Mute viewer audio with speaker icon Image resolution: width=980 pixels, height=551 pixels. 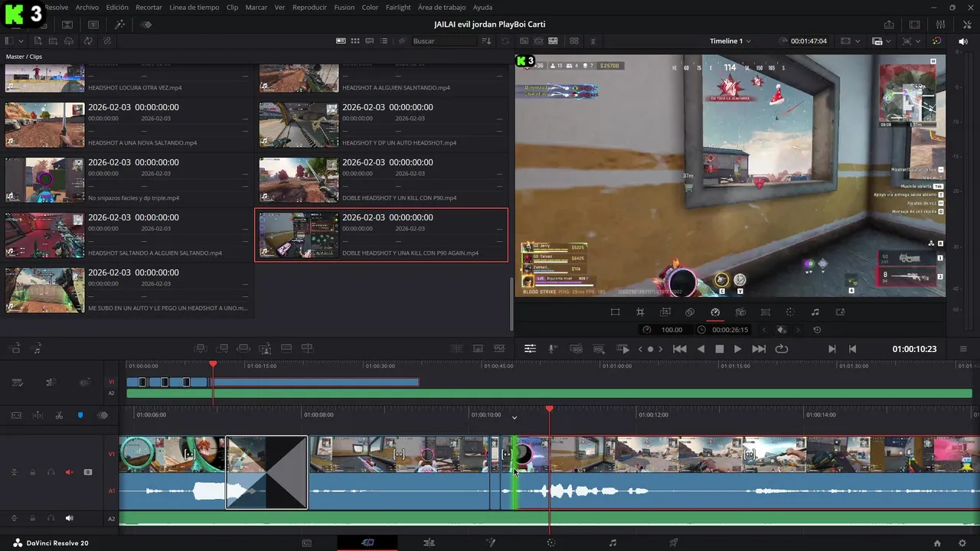pyautogui.click(x=963, y=41)
